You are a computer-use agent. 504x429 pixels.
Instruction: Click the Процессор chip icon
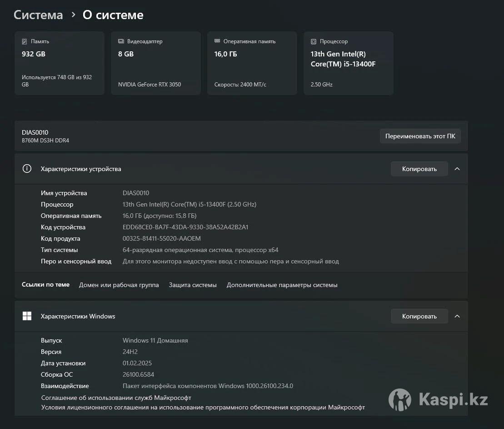[x=314, y=41]
